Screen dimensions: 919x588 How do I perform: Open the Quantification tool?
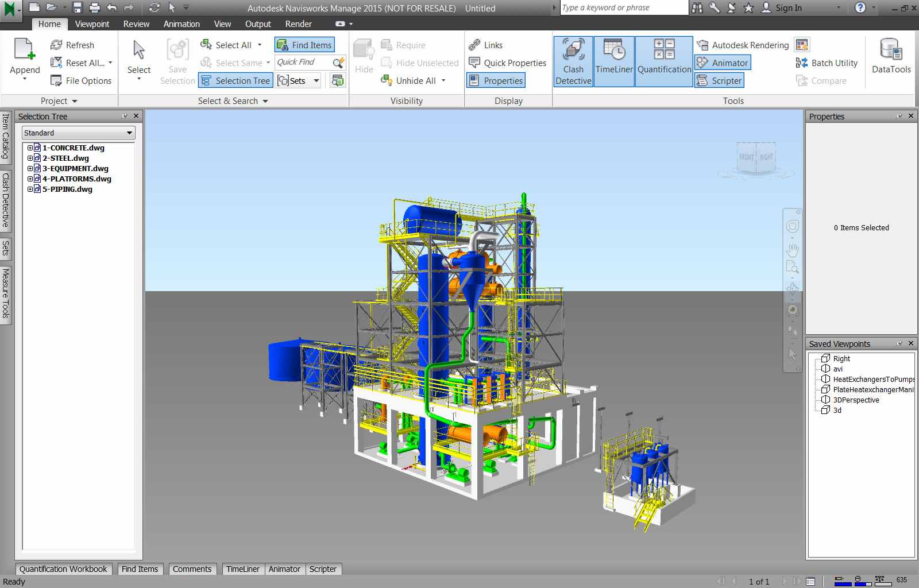coord(665,62)
